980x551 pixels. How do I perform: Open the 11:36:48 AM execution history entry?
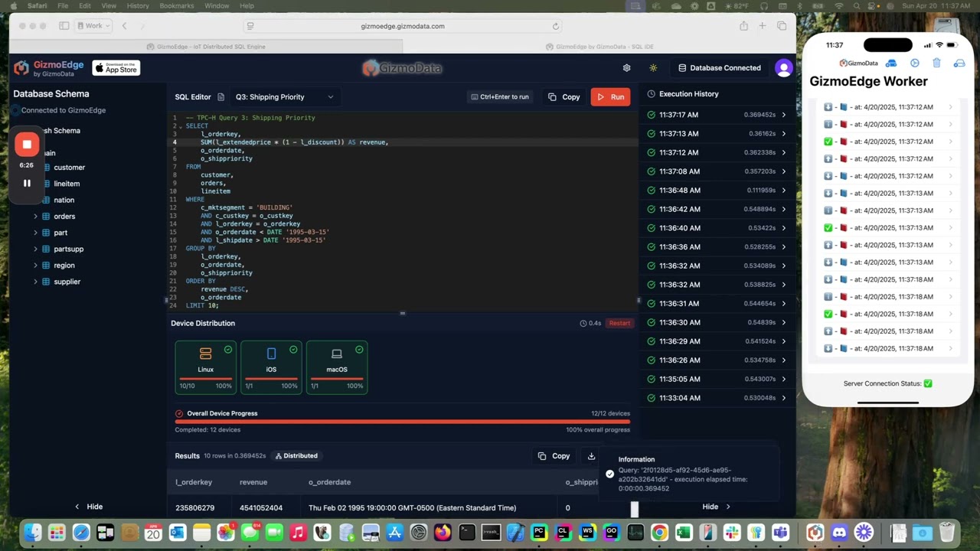pos(717,191)
